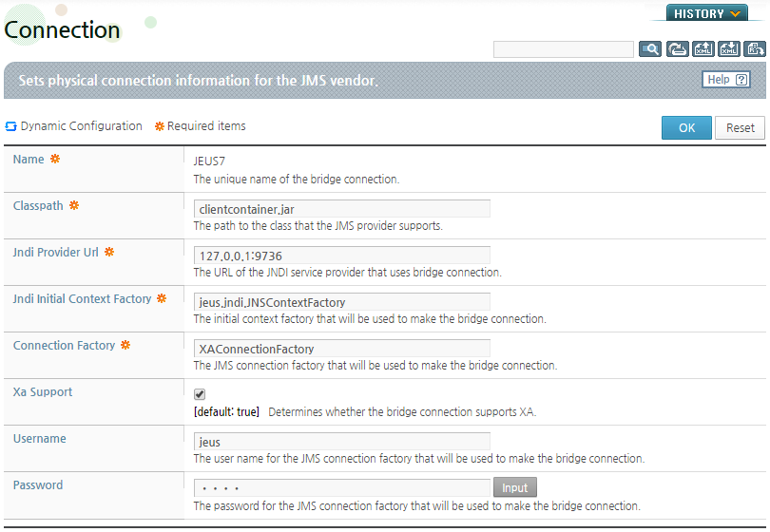
Task: Click the Jndi Provider Url input field
Action: [342, 256]
